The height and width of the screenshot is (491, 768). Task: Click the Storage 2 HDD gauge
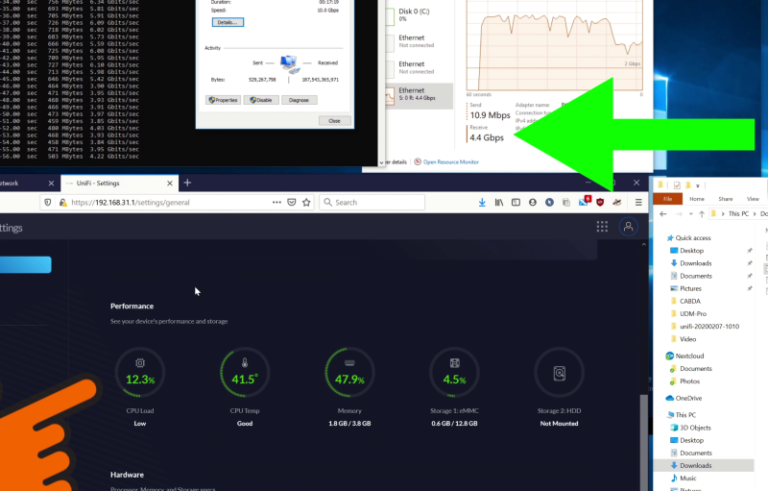coord(559,372)
